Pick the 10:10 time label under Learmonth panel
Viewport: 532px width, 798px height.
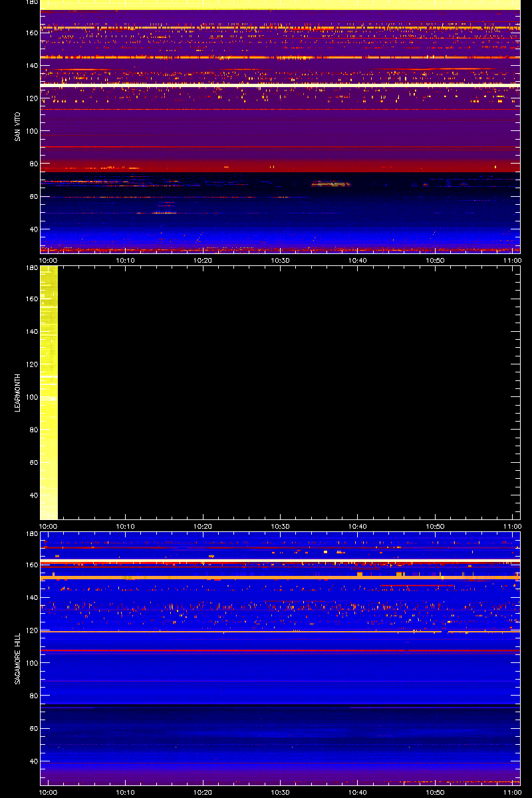(x=126, y=527)
